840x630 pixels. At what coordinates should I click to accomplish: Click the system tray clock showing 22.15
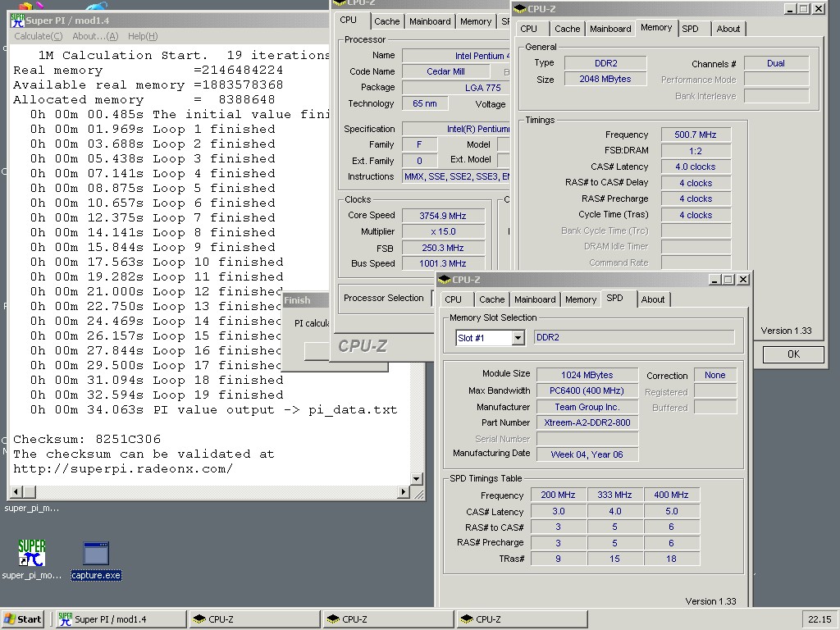pyautogui.click(x=819, y=619)
